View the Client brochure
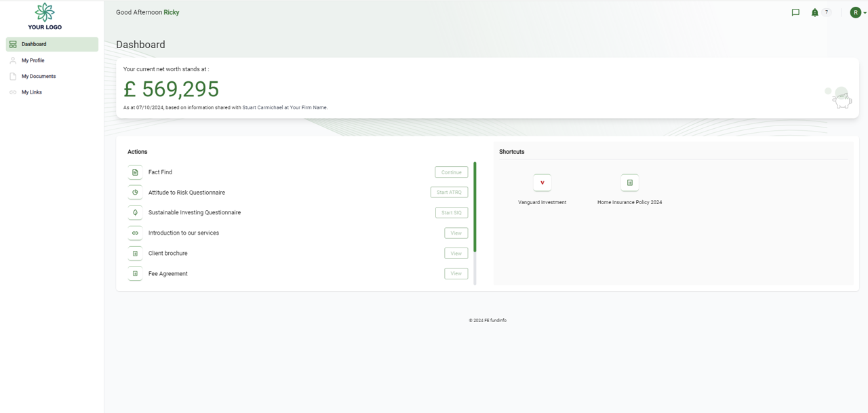The height and width of the screenshot is (413, 868). tap(456, 254)
